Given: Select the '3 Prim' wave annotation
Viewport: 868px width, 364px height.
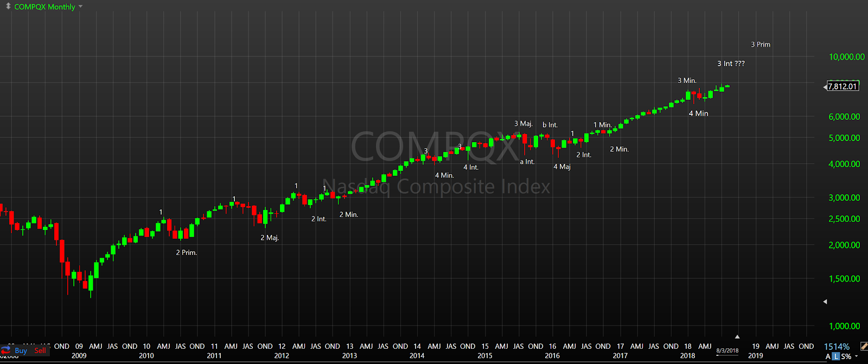Looking at the screenshot, I should [x=761, y=44].
